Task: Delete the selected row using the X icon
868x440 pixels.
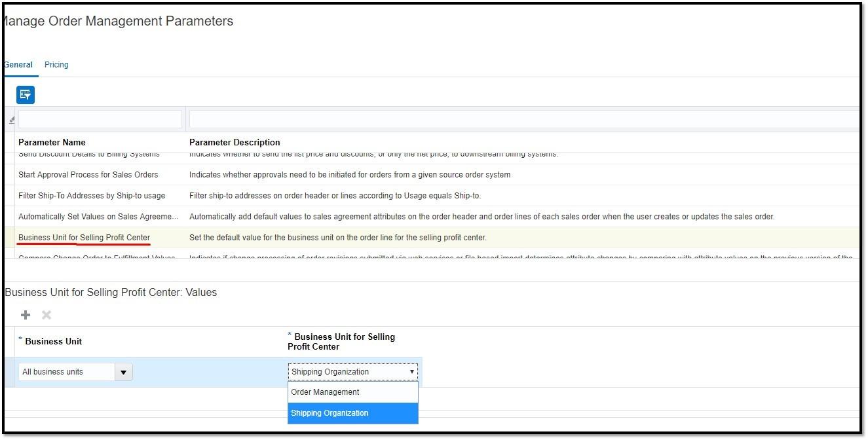Action: coord(45,314)
